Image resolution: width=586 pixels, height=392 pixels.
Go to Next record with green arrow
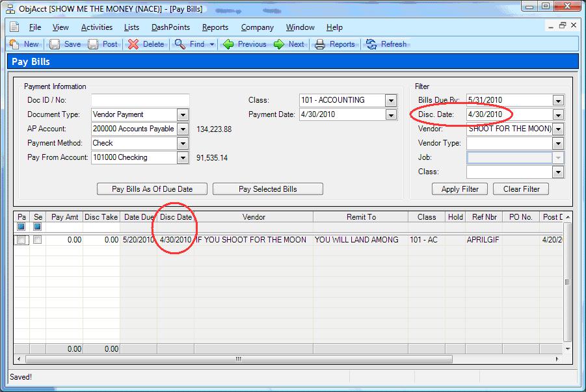click(279, 44)
